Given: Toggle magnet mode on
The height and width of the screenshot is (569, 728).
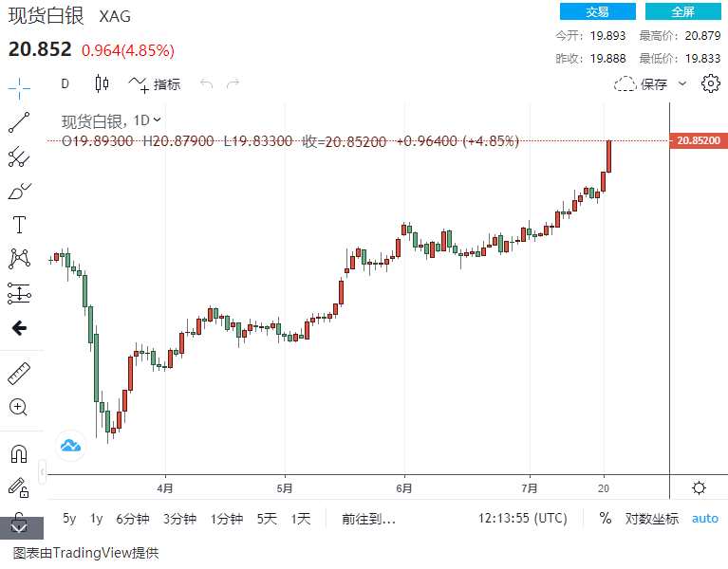Looking at the screenshot, I should 19,452.
